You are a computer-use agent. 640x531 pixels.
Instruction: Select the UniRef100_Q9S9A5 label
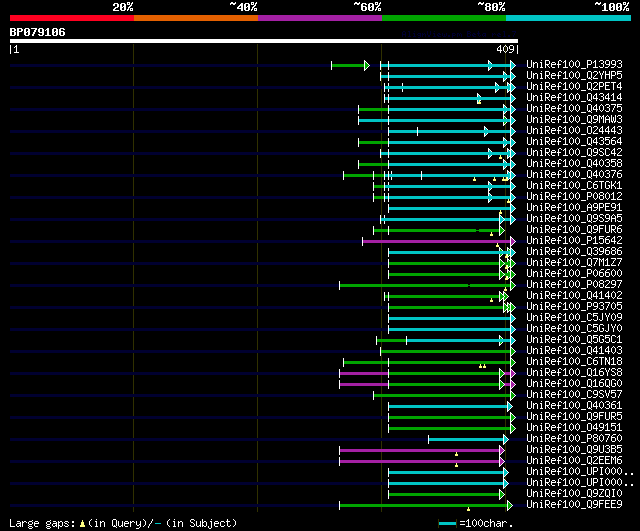pyautogui.click(x=574, y=219)
